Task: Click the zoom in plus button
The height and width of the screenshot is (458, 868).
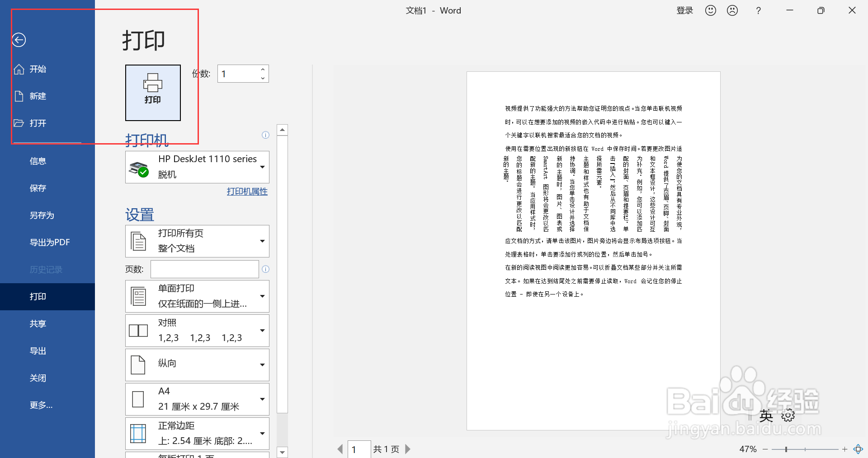Action: 844,449
